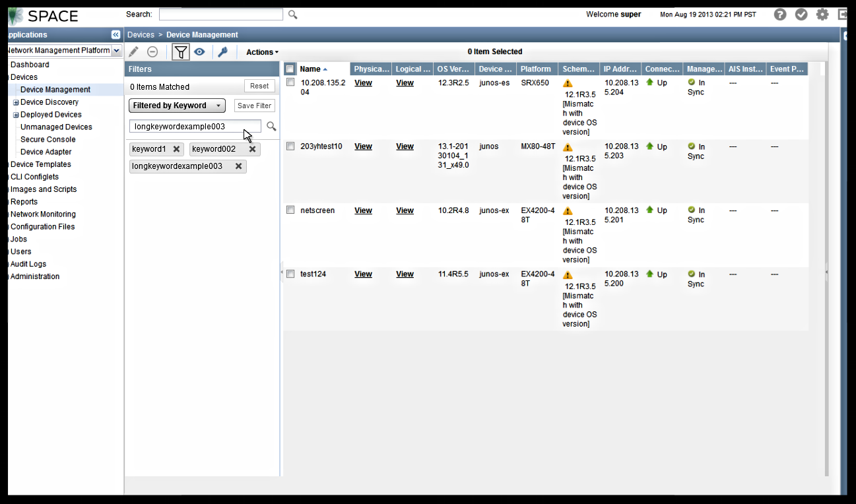The width and height of the screenshot is (856, 504).
Task: Open Administration in sidebar
Action: pos(35,276)
